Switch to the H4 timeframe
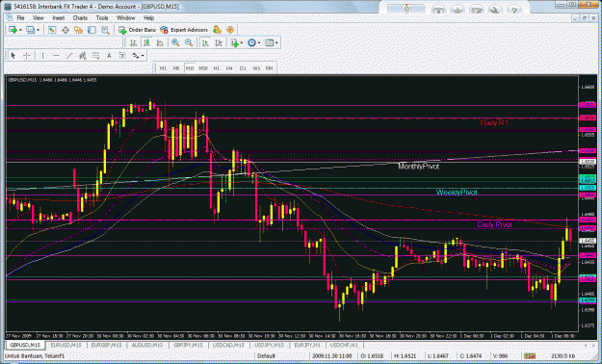 (x=229, y=68)
